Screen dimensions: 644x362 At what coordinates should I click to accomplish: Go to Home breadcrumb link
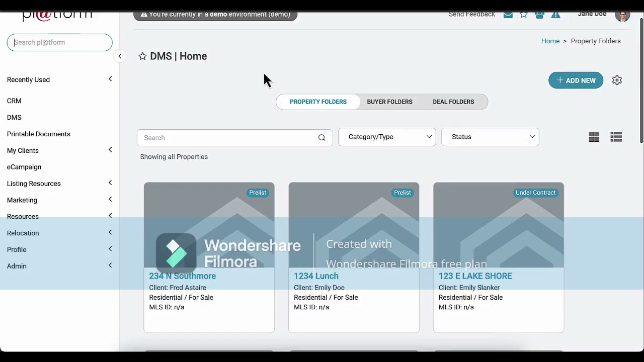pos(550,41)
